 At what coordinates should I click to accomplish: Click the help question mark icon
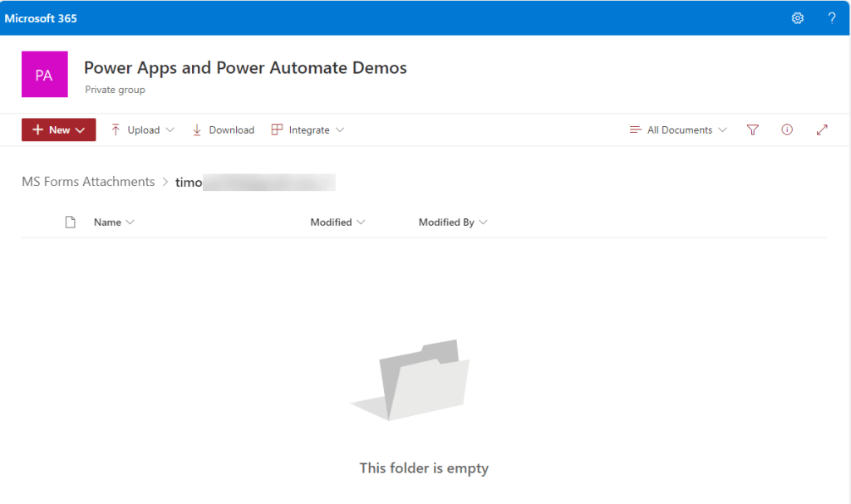831,18
